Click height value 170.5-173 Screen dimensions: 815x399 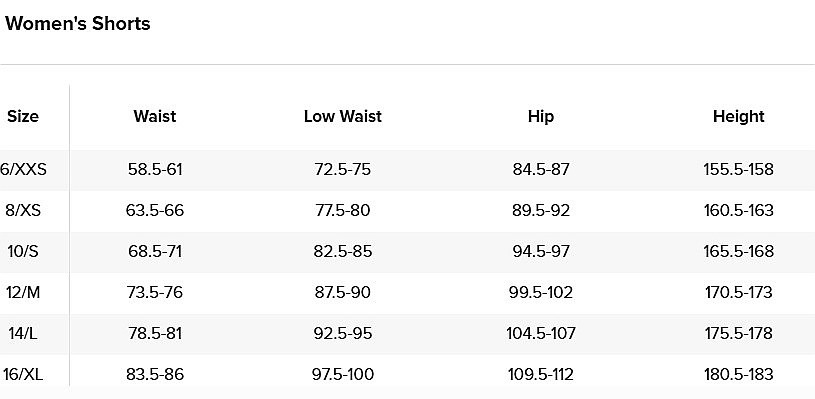(x=739, y=292)
